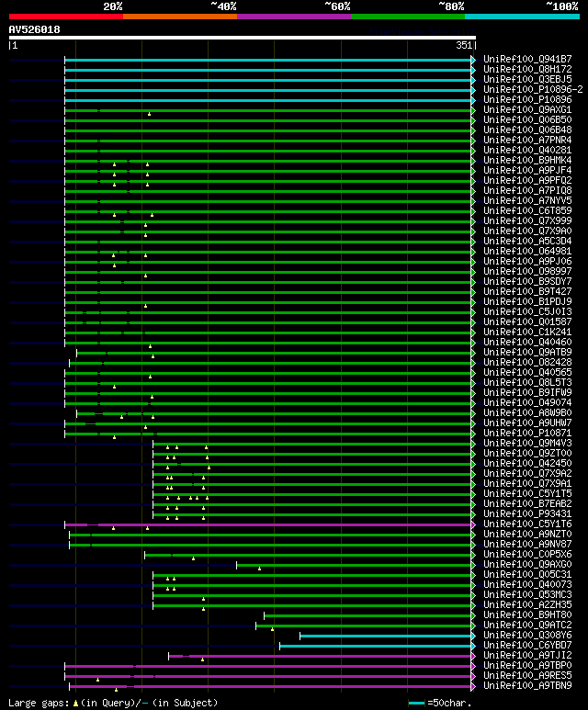The height and width of the screenshot is (710, 588).
Task: Click the purple alignment bar for UniRef100_A9TBP0
Action: pos(268,666)
